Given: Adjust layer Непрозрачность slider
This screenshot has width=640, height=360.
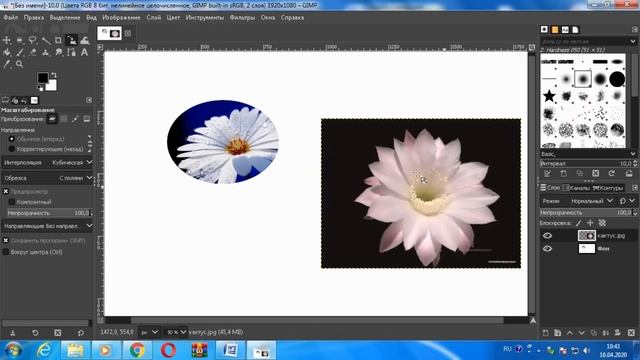Looking at the screenshot, I should [588, 213].
